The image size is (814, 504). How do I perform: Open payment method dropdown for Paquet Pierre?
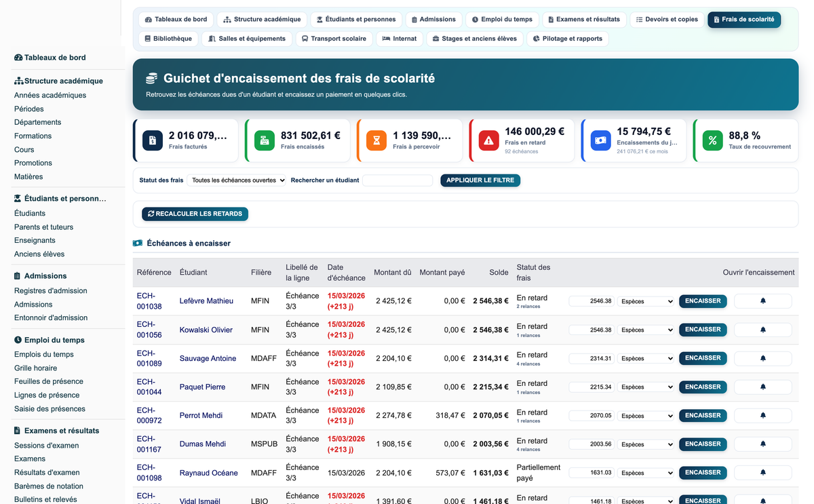646,387
